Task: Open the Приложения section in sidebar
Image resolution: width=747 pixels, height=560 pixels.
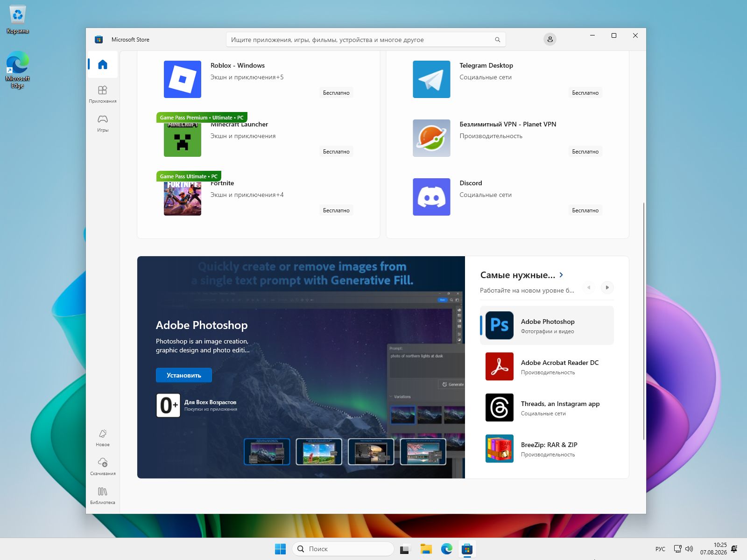Action: point(103,94)
